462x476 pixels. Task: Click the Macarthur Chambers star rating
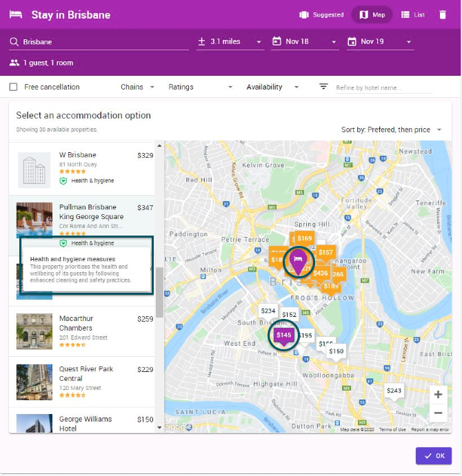[x=72, y=345]
